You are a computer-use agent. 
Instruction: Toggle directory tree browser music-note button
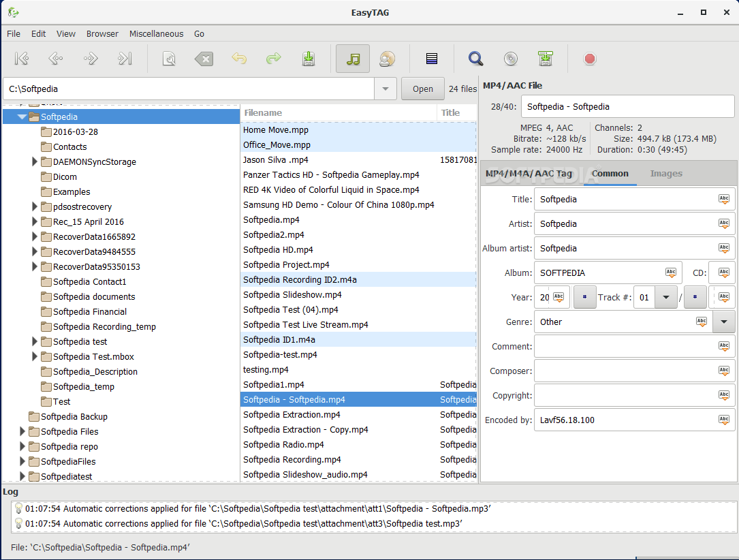[x=353, y=59]
